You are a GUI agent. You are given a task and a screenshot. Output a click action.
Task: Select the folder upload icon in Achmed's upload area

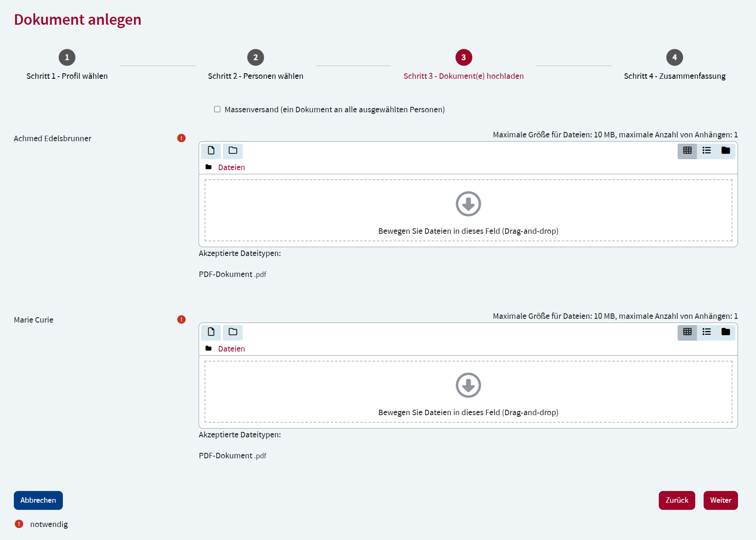click(233, 151)
